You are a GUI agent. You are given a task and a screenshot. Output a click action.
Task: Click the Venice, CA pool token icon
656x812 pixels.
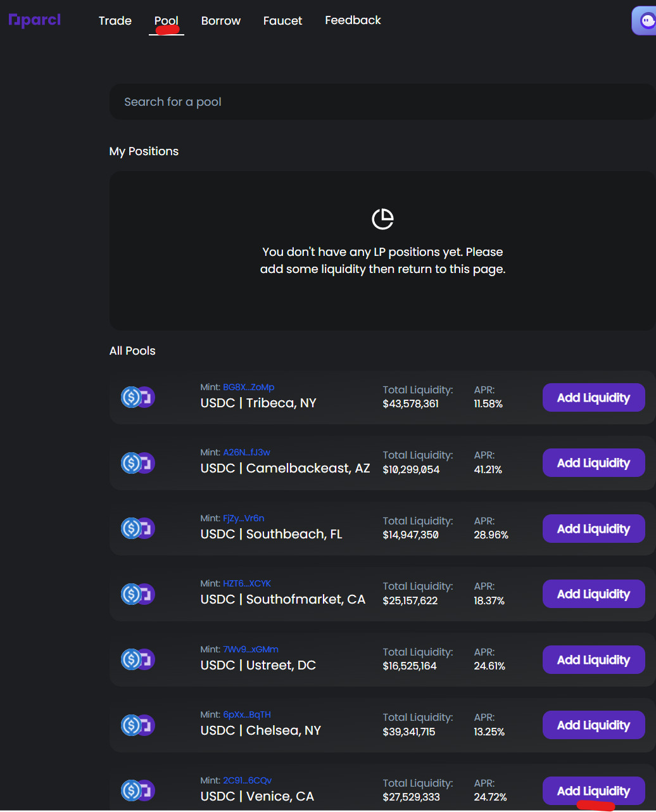tap(138, 790)
